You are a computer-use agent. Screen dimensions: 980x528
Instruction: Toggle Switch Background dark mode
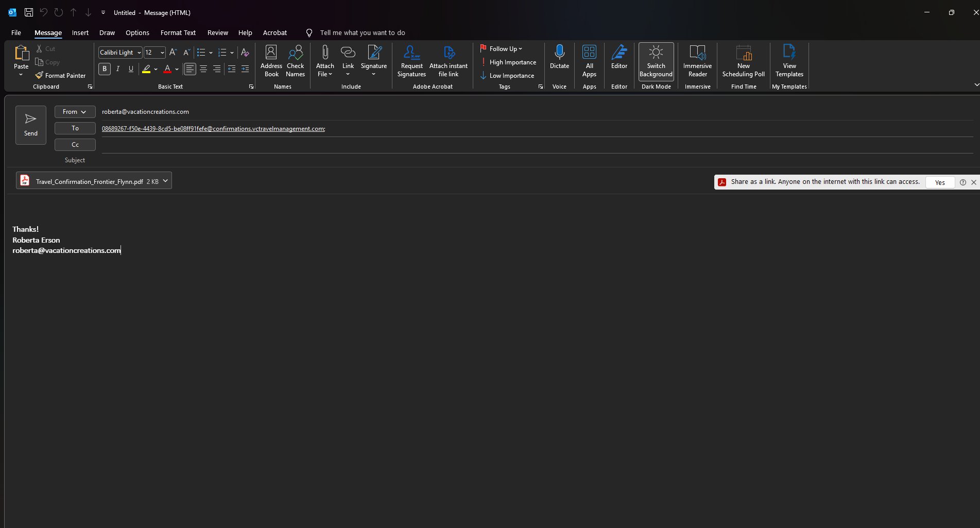pos(656,61)
